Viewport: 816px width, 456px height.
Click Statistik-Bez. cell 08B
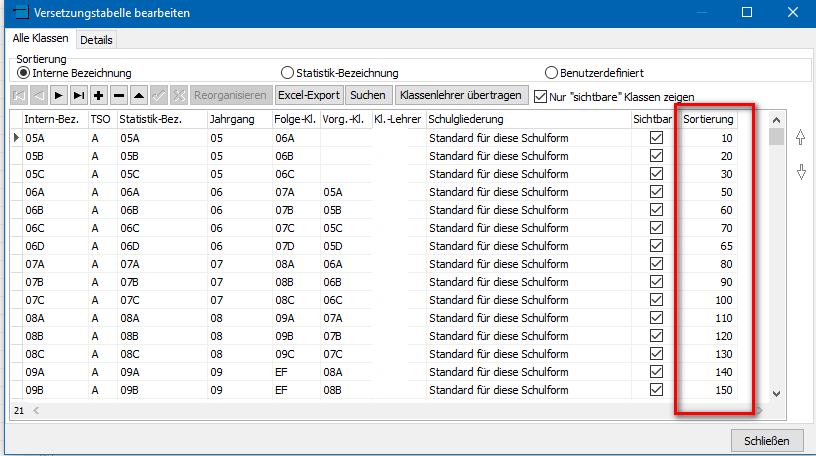point(162,336)
